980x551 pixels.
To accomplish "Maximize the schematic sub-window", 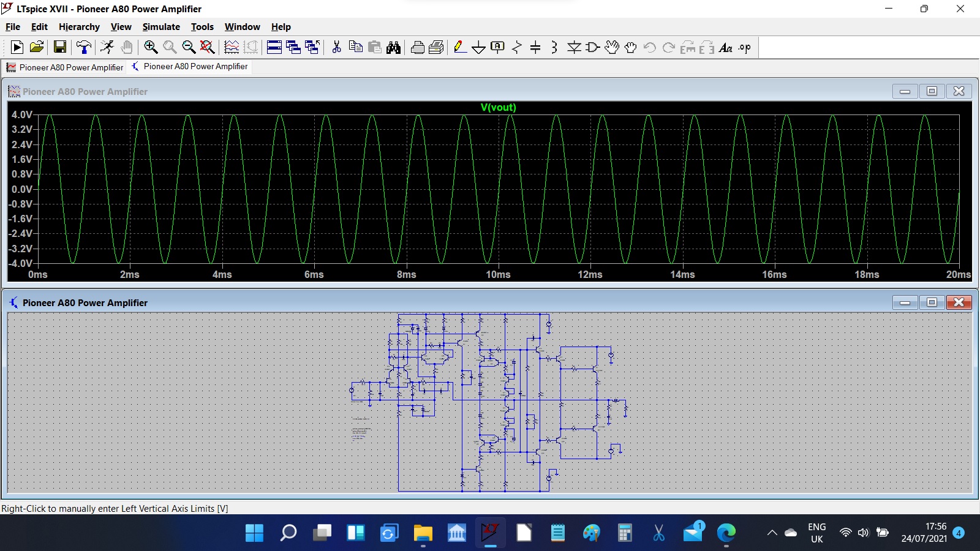I will point(932,302).
